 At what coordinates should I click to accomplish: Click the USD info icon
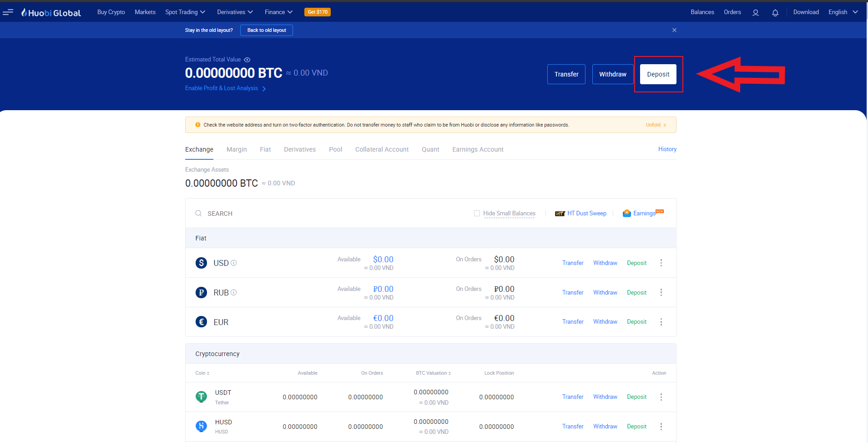(233, 263)
